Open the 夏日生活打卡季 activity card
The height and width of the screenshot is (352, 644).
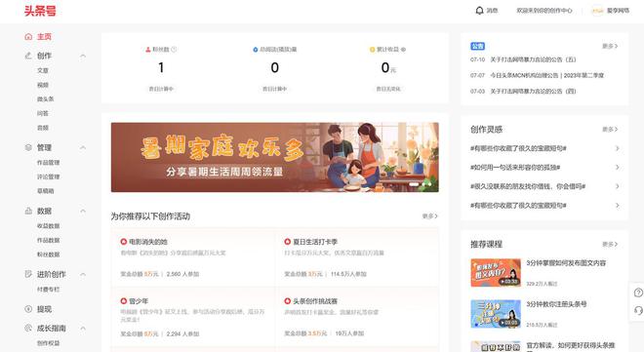(356, 257)
